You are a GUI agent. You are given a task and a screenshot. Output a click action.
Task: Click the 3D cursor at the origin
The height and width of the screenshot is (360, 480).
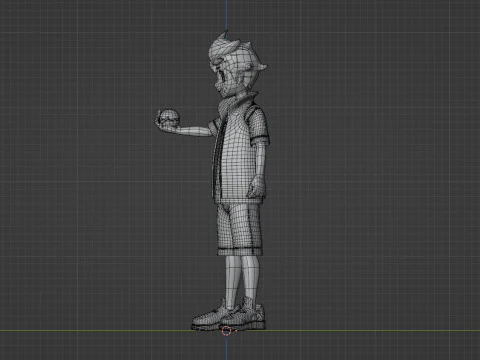226,331
